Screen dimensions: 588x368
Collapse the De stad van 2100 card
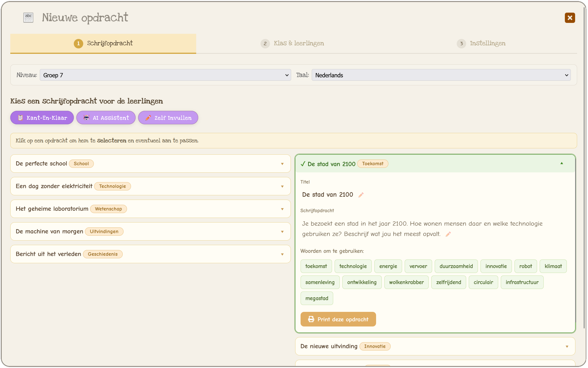point(435,164)
